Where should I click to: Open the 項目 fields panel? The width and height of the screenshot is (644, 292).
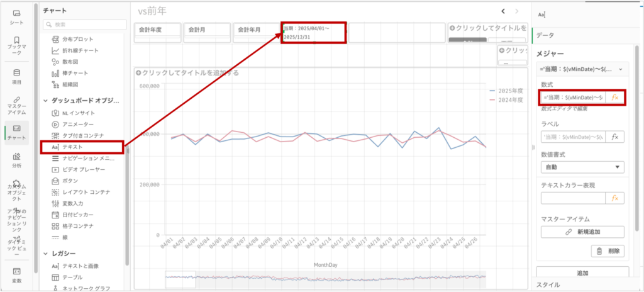click(17, 76)
